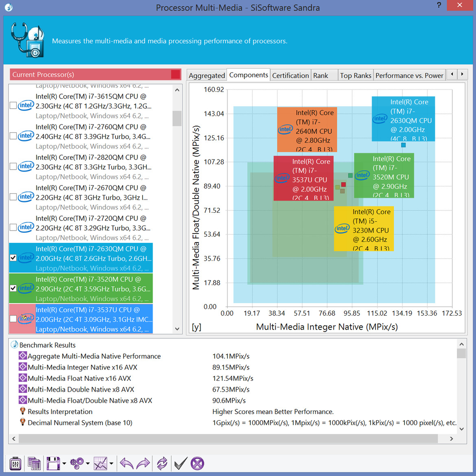Click 'Higher Scores mean Better Performance.' text
Screen dimensions: 476x476
[x=273, y=412]
